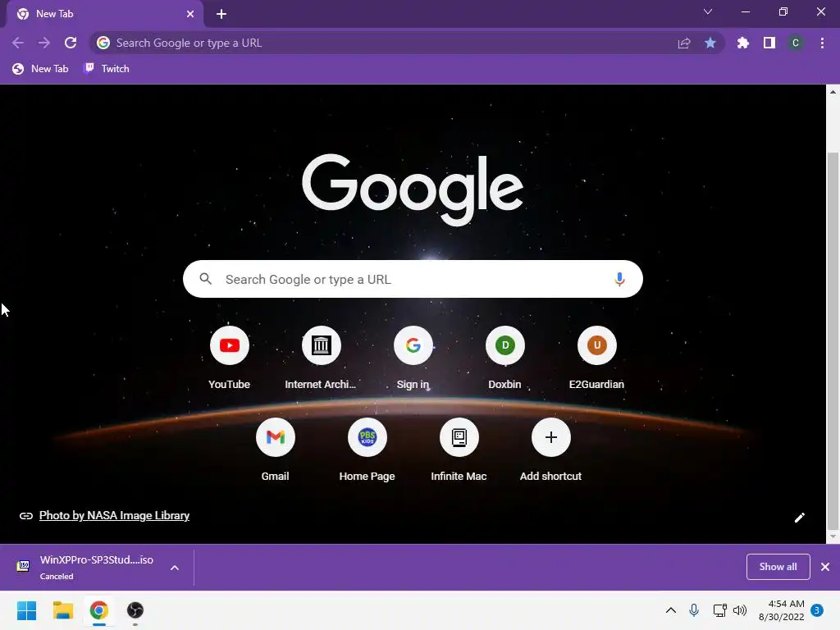Toggle the side panel
This screenshot has height=630, width=840.
click(769, 43)
